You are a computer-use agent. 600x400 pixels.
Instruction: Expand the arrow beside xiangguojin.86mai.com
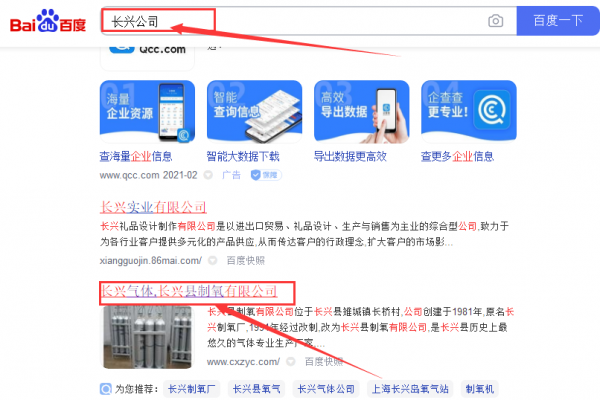[x=212, y=261]
